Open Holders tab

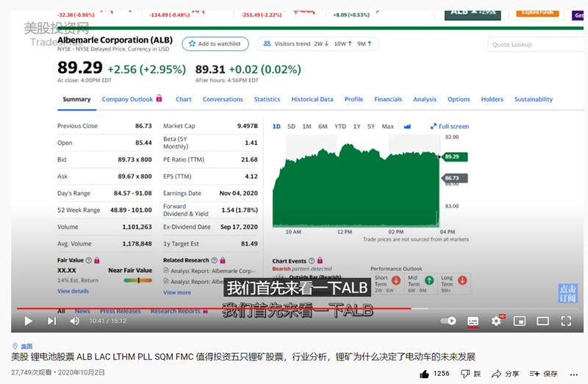tap(492, 99)
